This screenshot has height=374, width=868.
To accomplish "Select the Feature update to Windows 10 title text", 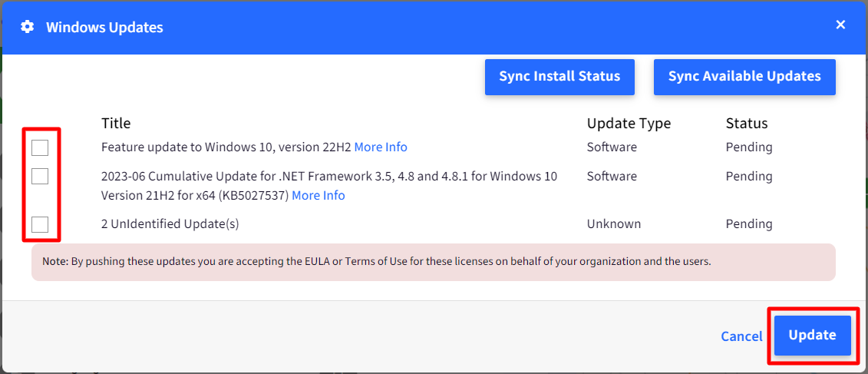I will [x=226, y=147].
